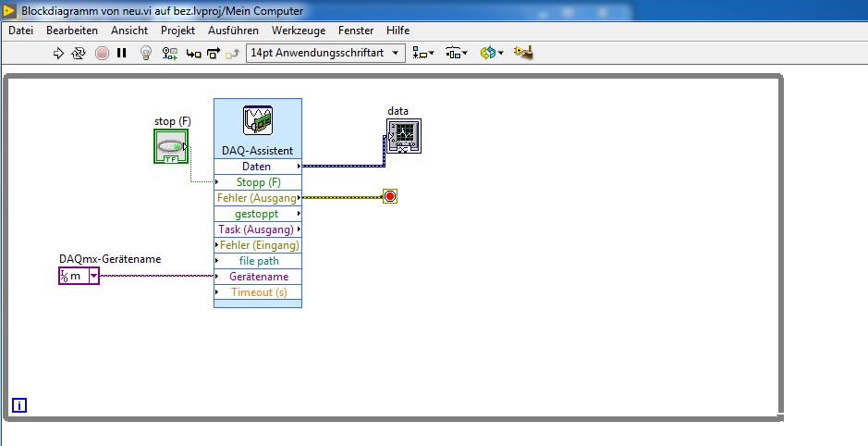This screenshot has width=868, height=446.
Task: Open the Fenster menu
Action: coord(356,31)
